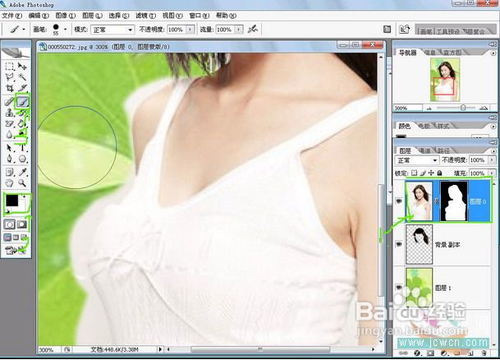Switch to the 通道 channels tab
Image resolution: width=500 pixels, height=360 pixels.
[x=425, y=151]
